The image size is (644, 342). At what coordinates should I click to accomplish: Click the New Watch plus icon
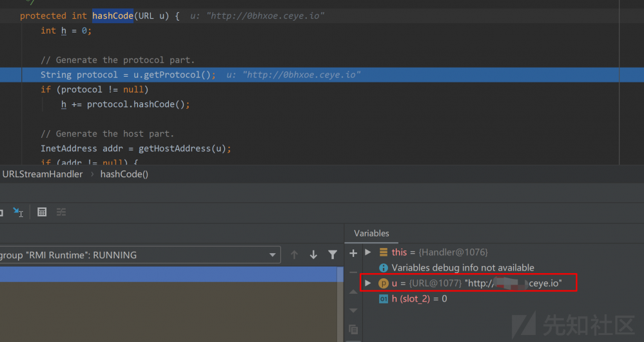(x=353, y=253)
